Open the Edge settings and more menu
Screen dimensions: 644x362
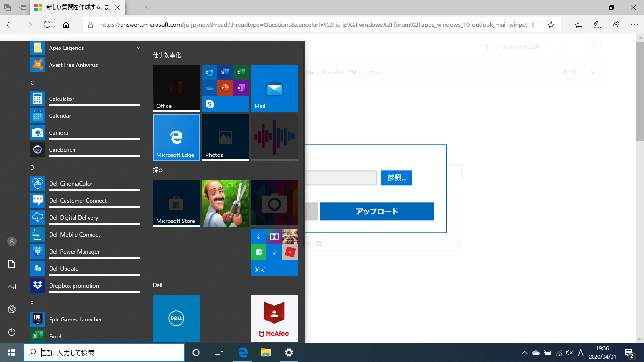633,25
